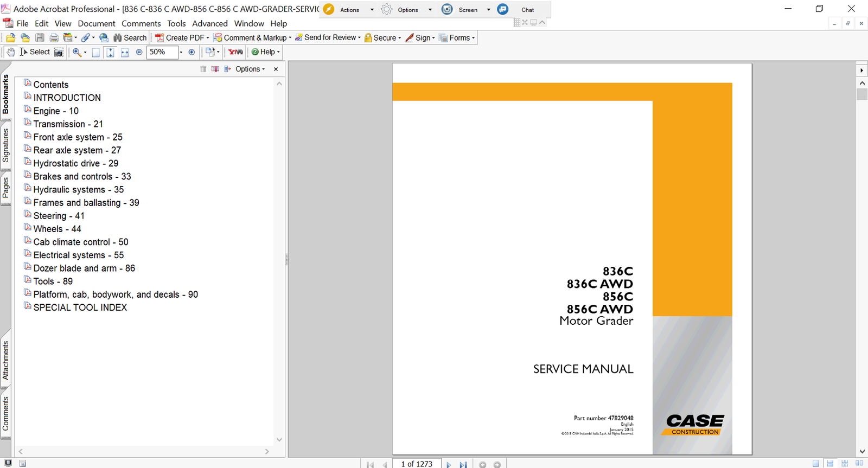Toggle Continuous page layout in status bar
The height and width of the screenshot is (468, 868).
pyautogui.click(x=830, y=464)
